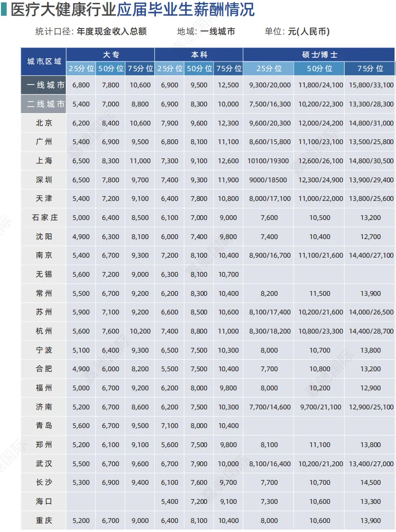
Task: Click 11,500 value in the 常州 row
Action: click(319, 293)
